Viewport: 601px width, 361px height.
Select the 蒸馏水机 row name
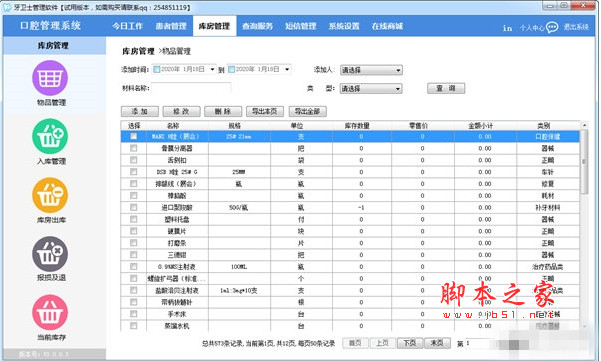coord(177,326)
